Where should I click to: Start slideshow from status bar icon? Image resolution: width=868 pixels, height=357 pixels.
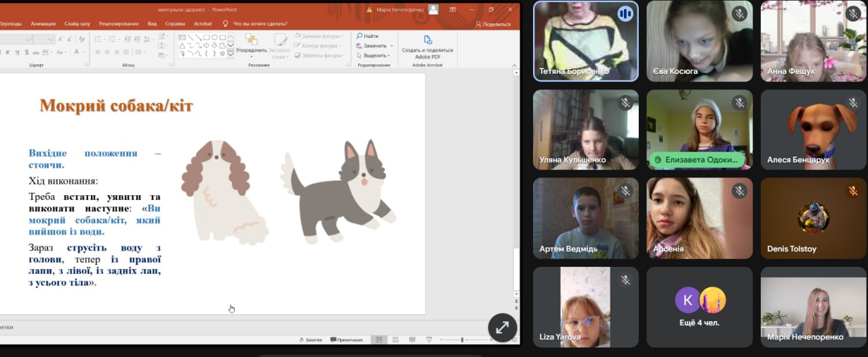[429, 339]
